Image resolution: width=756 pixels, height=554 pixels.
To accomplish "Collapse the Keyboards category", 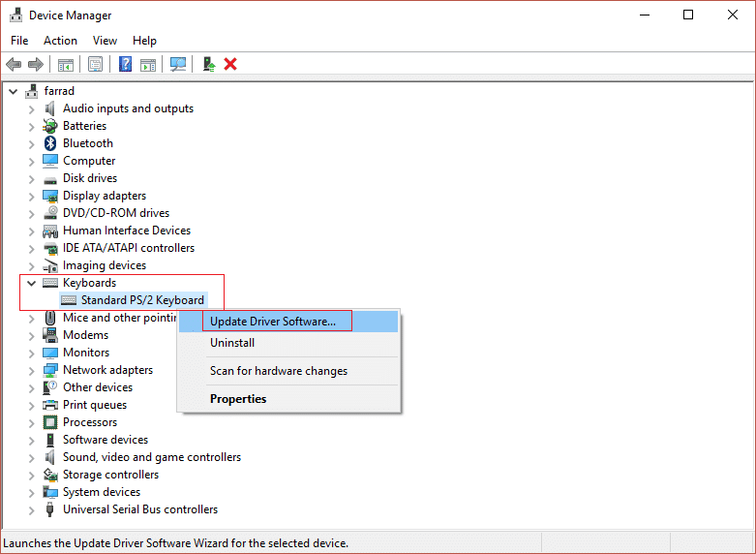I will pos(31,283).
